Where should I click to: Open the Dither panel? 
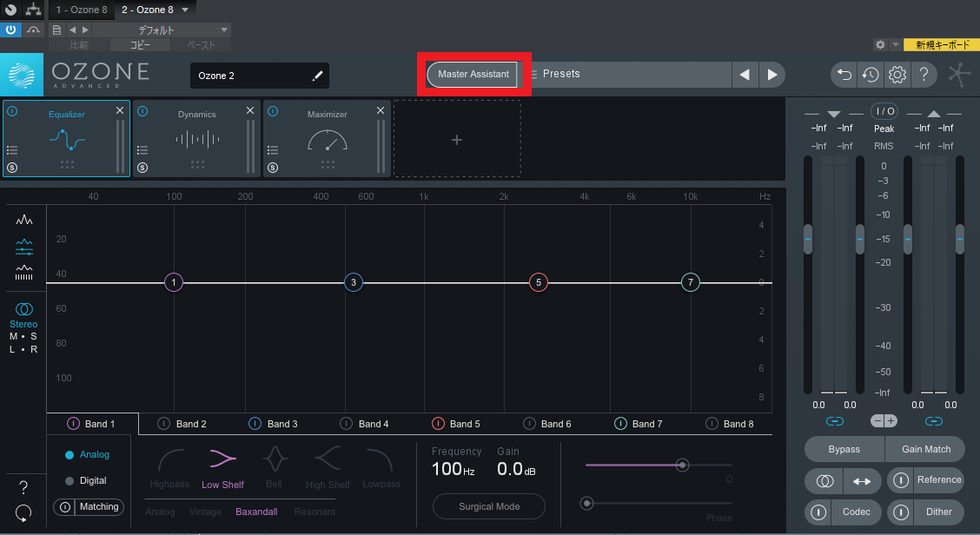pyautogui.click(x=939, y=512)
